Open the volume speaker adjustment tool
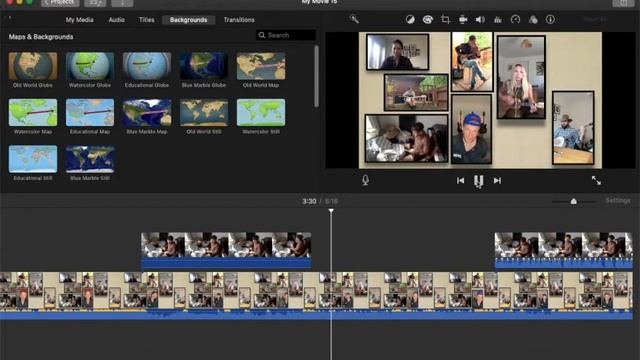This screenshot has width=640, height=360. coord(480,20)
